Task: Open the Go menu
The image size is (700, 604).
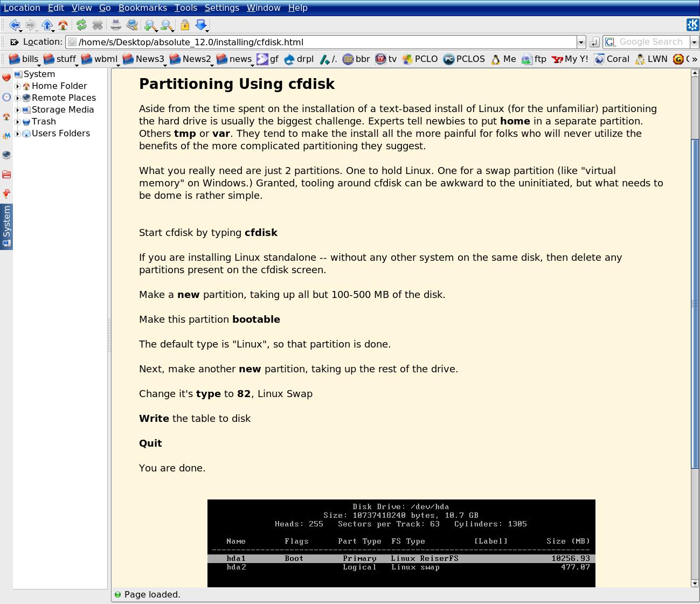Action: (105, 8)
